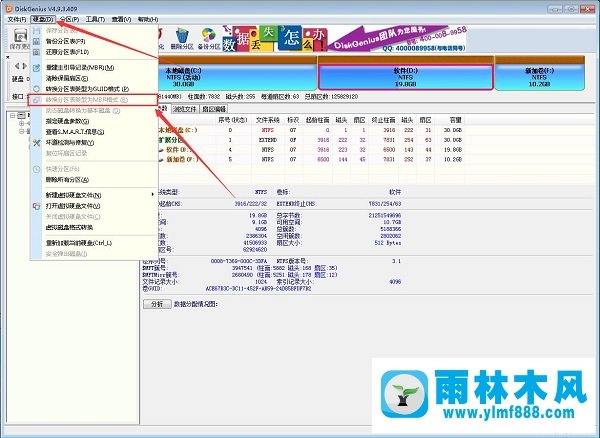
Task: Close the open 硬盘(D) menu
Action: (x=43, y=19)
